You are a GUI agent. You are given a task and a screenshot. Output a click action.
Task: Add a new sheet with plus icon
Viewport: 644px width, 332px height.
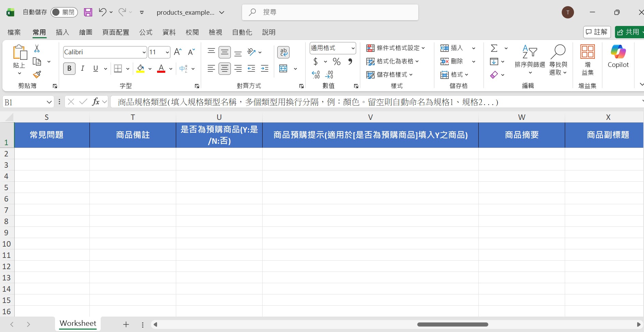click(126, 324)
